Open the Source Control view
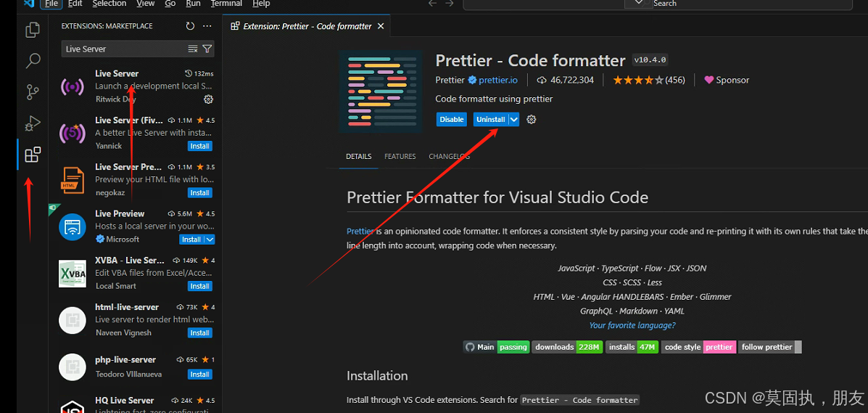The image size is (868, 413). pyautogui.click(x=33, y=91)
